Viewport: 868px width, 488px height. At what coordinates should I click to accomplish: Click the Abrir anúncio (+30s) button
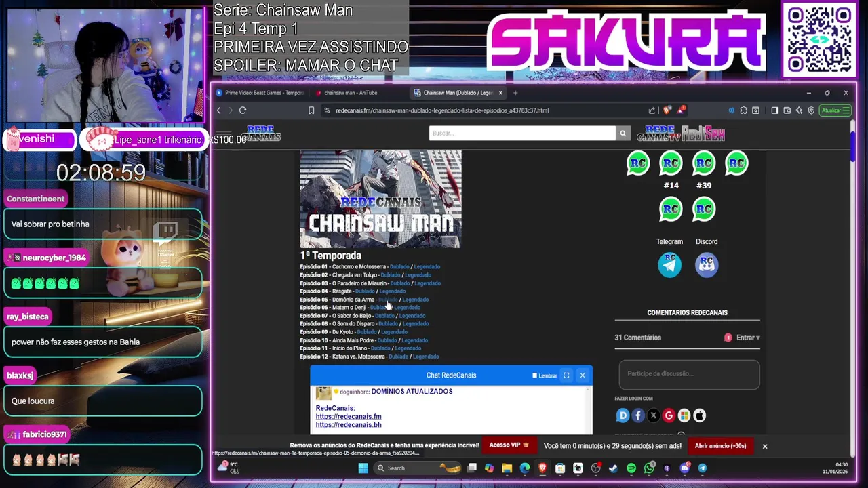pos(720,446)
